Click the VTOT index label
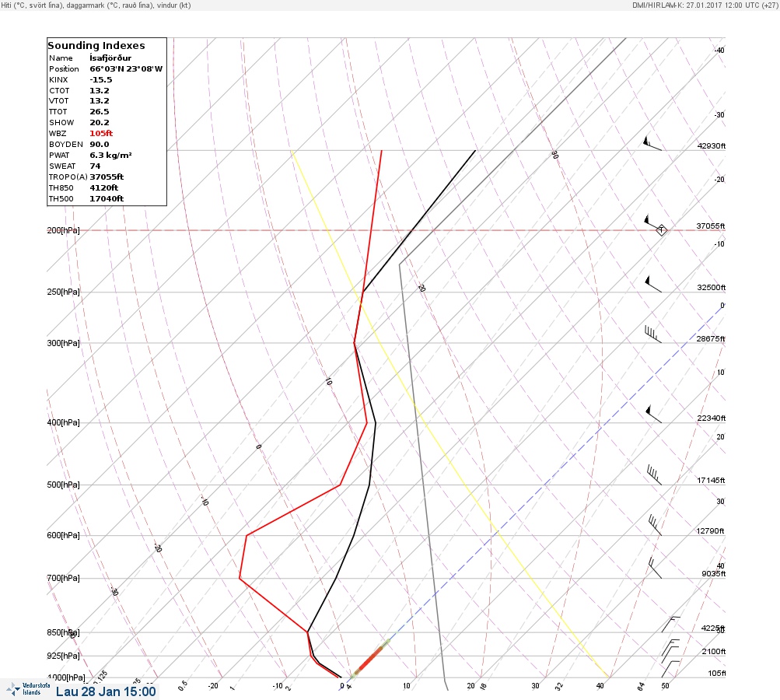 click(58, 100)
